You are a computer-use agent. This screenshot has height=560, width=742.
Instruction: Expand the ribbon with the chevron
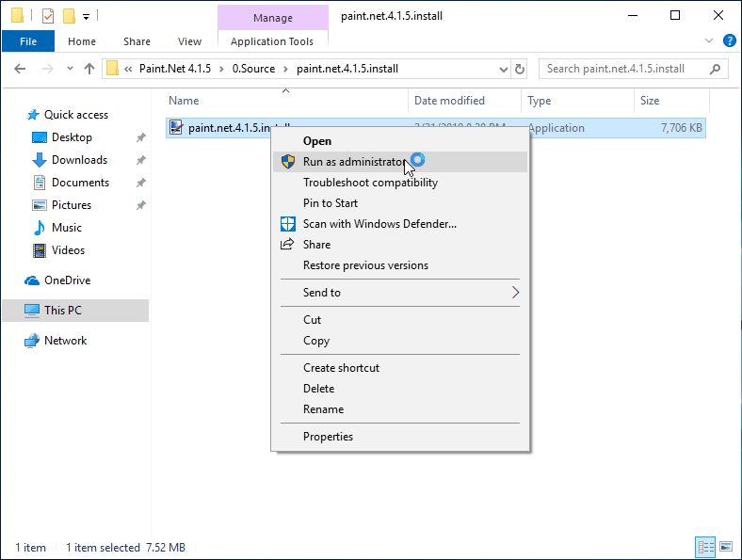click(x=710, y=41)
